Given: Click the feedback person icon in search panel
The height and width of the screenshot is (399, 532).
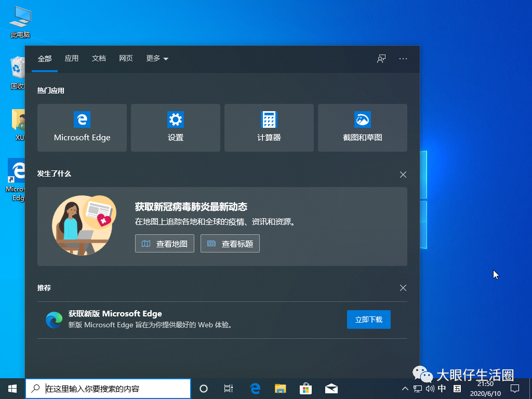Looking at the screenshot, I should [381, 59].
